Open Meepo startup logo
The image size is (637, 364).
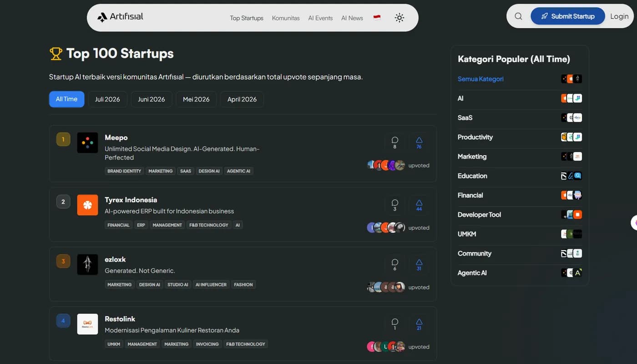(87, 142)
